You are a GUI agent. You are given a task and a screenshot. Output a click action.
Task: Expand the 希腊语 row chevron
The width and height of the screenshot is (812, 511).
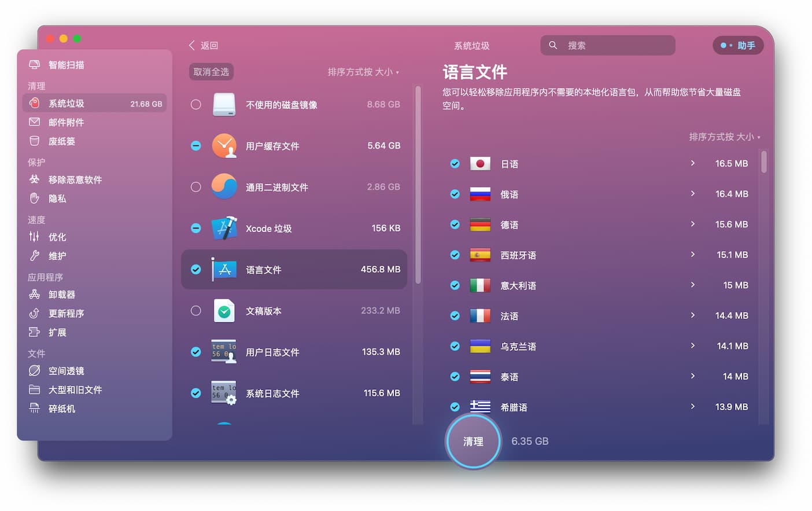693,406
